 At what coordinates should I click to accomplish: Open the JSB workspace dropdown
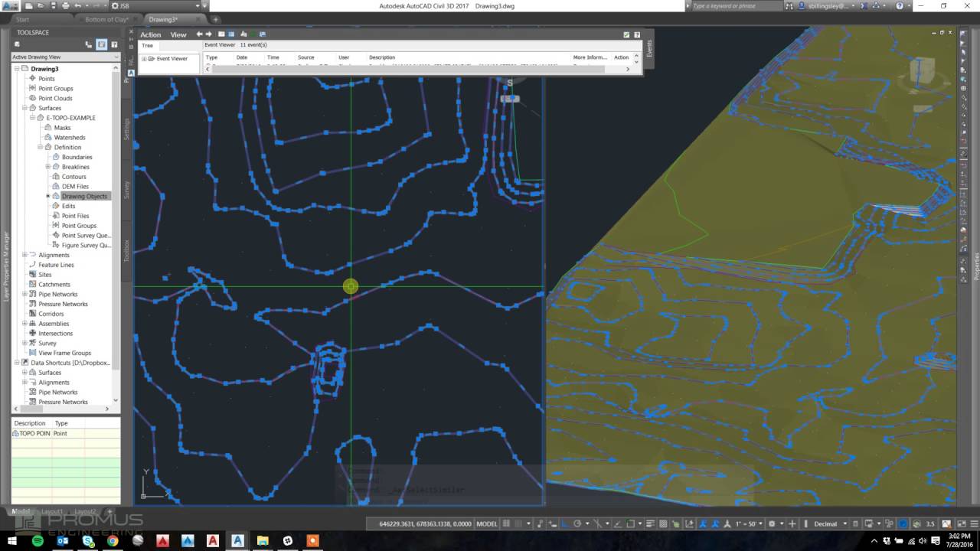(158, 6)
